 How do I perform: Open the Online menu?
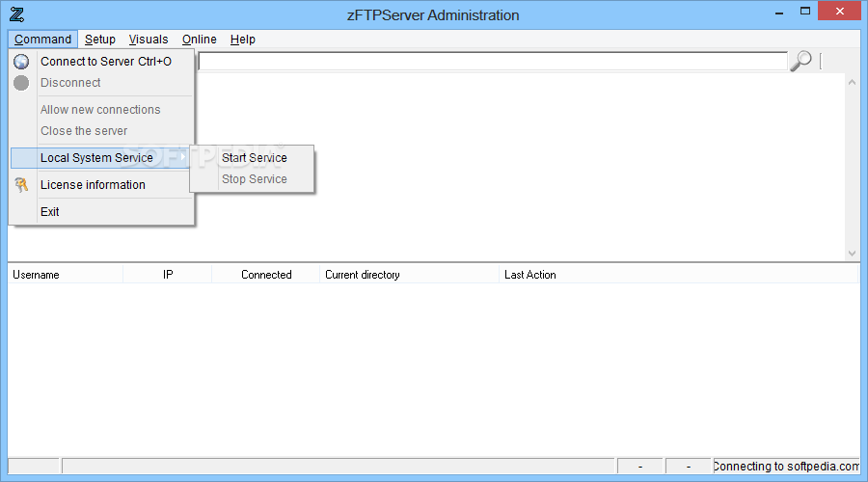pyautogui.click(x=200, y=40)
